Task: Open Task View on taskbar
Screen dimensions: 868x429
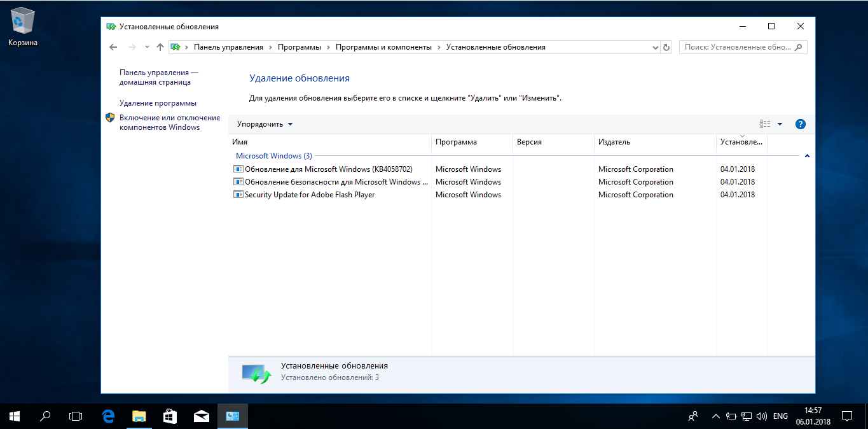Action: [x=76, y=416]
